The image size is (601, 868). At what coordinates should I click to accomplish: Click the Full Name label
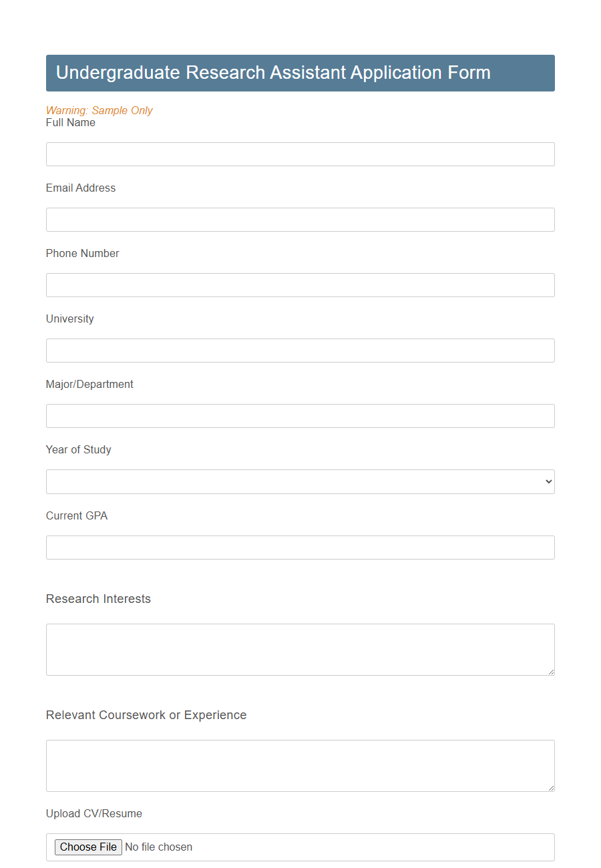[70, 122]
